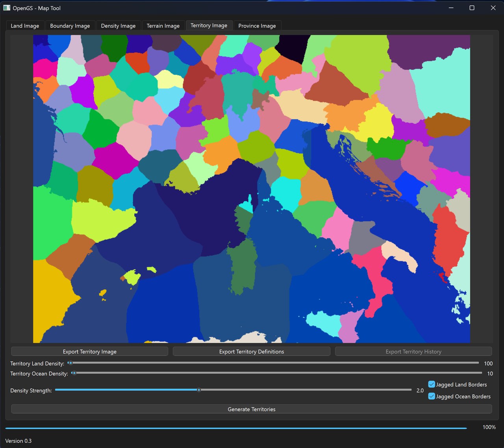Switch to the Territory Image tab
This screenshot has width=504, height=448.
(209, 25)
